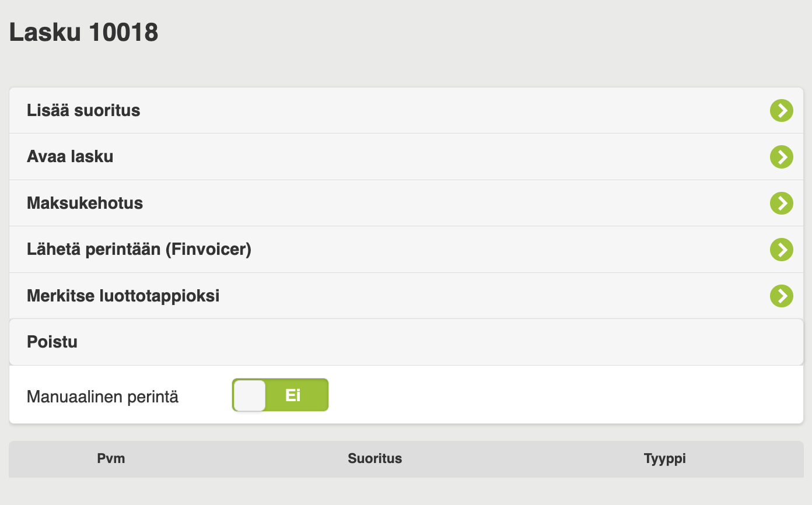Choose the Maksukehotus text entry
This screenshot has width=812, height=505.
[x=85, y=204]
